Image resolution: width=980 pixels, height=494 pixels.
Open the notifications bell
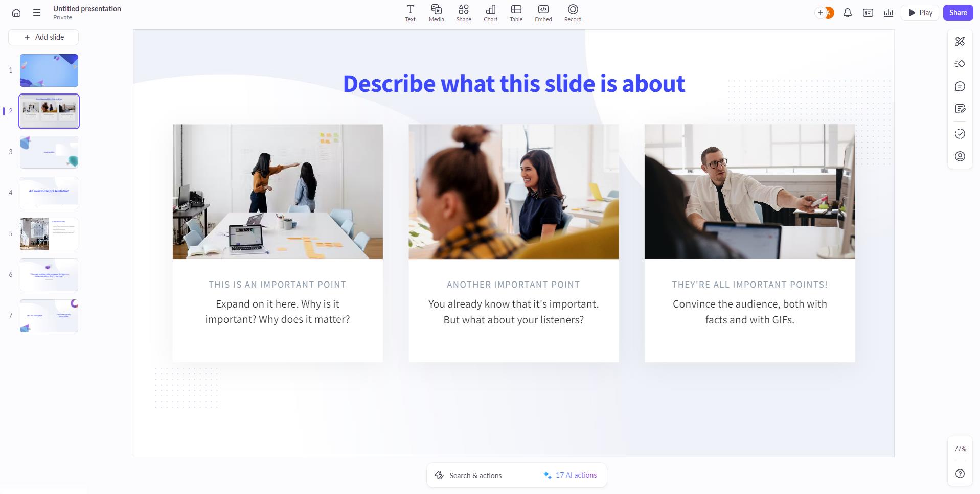tap(847, 12)
